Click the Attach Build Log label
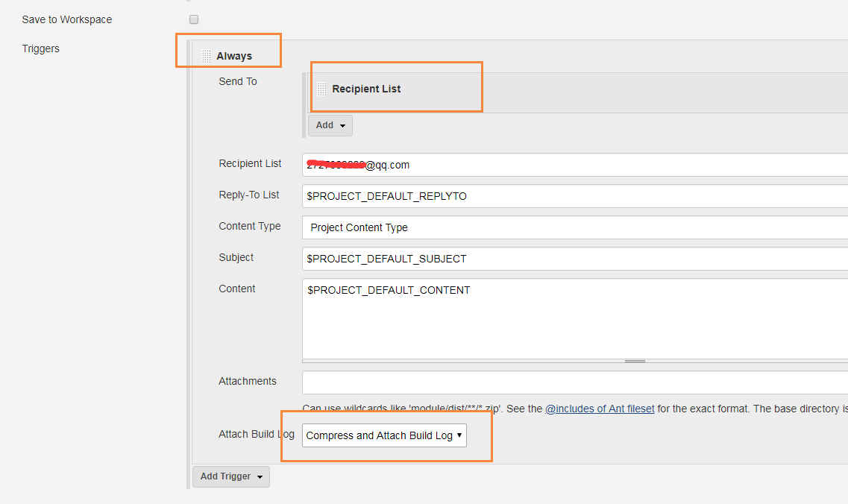 [x=257, y=434]
